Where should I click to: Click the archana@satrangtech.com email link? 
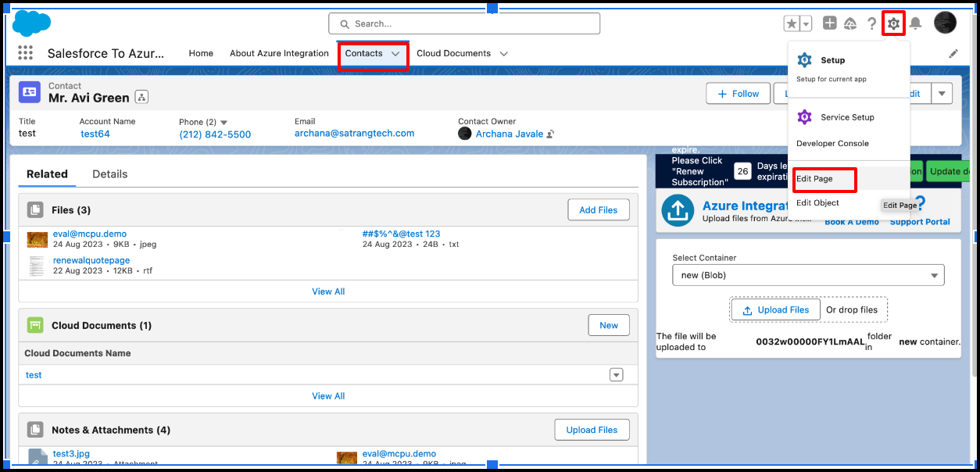point(355,134)
